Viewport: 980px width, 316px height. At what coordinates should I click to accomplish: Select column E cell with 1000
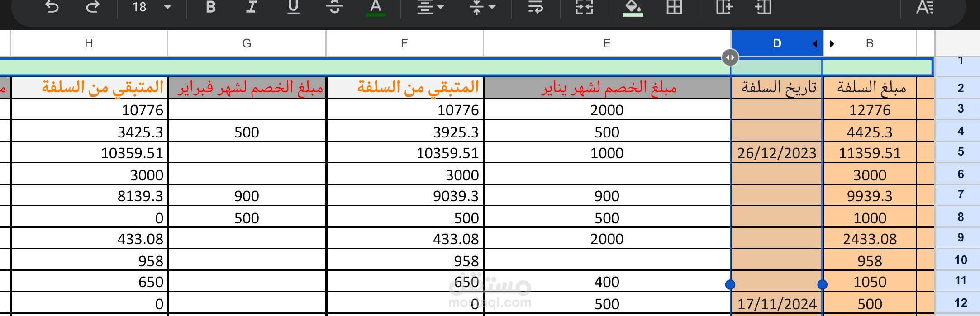[607, 153]
